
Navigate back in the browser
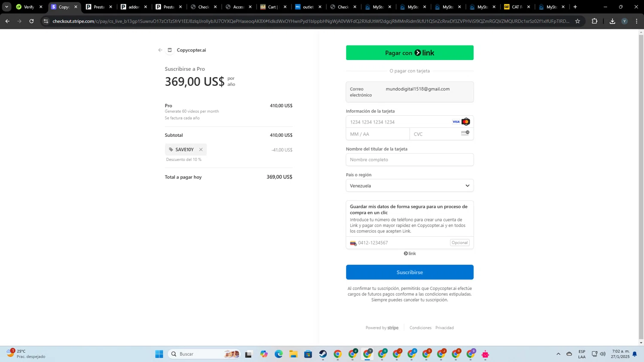pos(7,21)
